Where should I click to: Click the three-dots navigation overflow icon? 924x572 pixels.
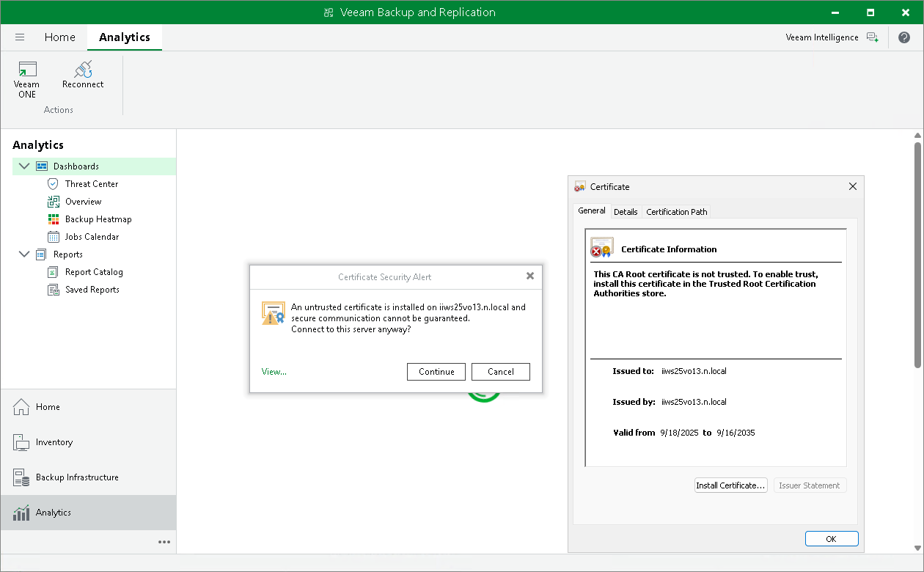[x=164, y=542]
